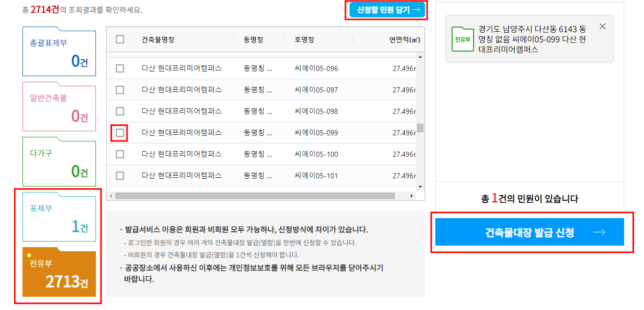Image resolution: width=644 pixels, height=310 pixels.
Task: Check the select-all checkbox in table header
Action: (x=119, y=39)
